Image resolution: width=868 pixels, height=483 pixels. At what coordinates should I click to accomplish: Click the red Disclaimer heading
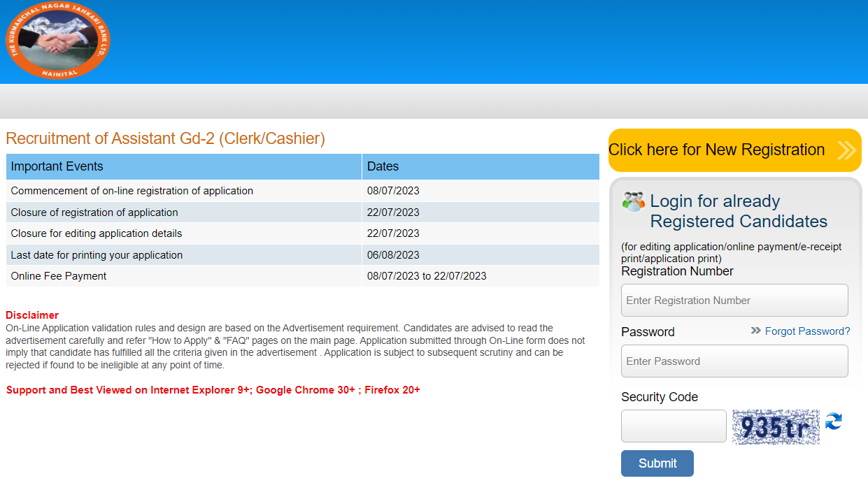pos(32,315)
